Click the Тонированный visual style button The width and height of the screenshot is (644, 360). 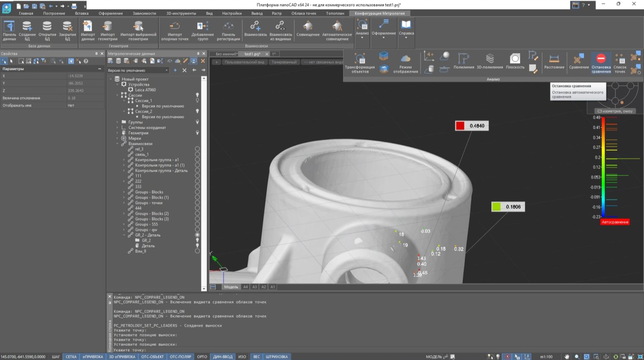pyautogui.click(x=284, y=62)
